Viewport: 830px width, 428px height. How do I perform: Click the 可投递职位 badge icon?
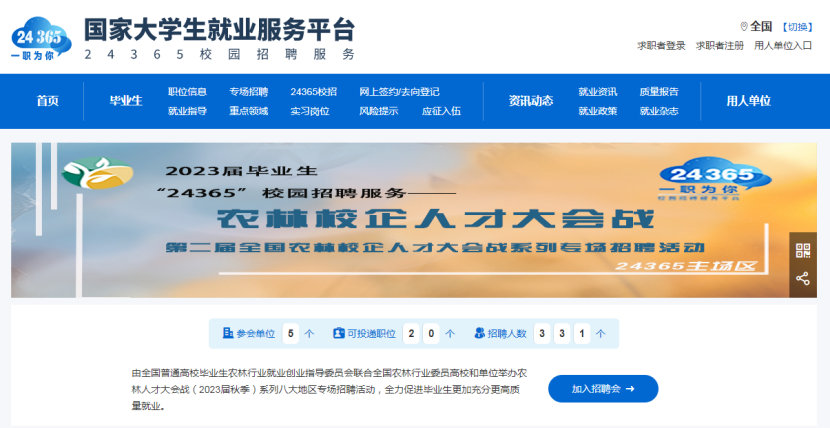(339, 333)
